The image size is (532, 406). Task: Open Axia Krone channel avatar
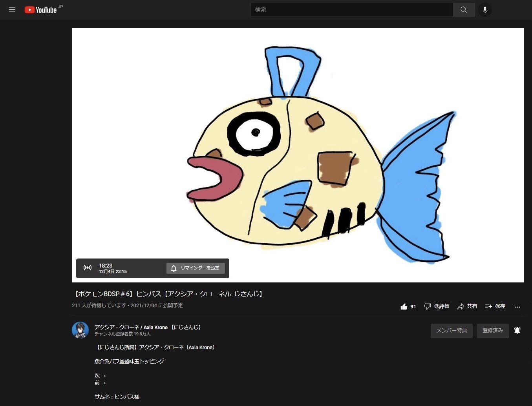click(80, 330)
